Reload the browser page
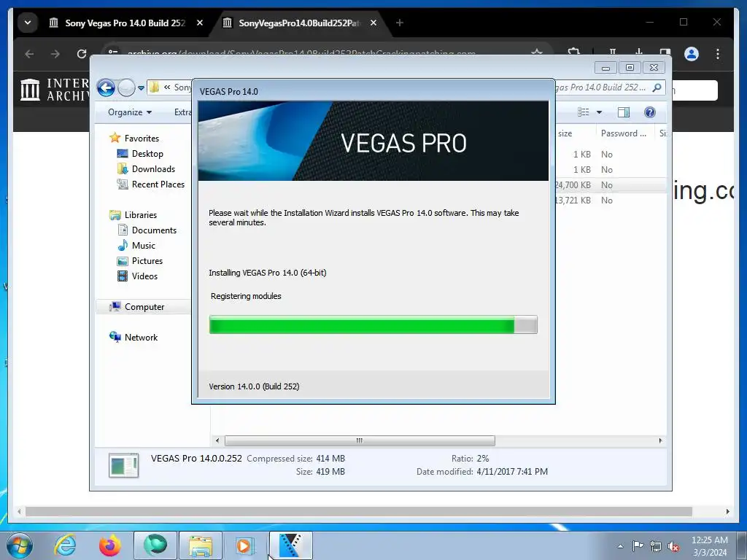 pos(82,54)
